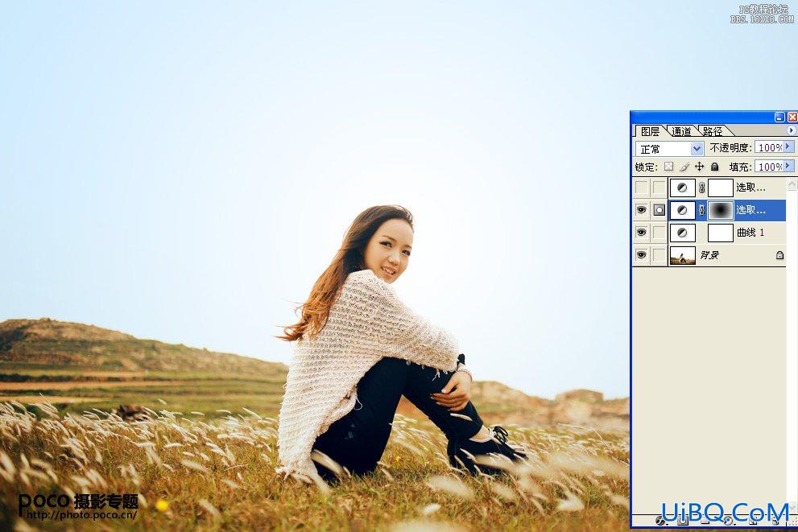The image size is (798, 532).
Task: Select the 曲线 1 layer name
Action: click(750, 233)
